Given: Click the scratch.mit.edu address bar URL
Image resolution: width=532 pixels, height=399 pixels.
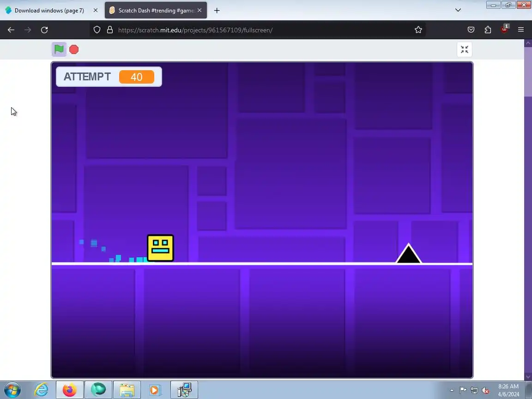Looking at the screenshot, I should tap(195, 30).
